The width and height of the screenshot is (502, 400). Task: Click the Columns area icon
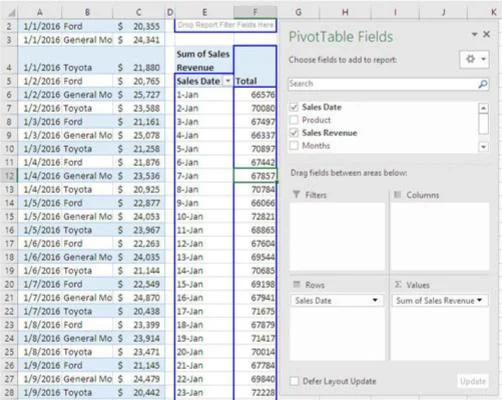pyautogui.click(x=397, y=195)
